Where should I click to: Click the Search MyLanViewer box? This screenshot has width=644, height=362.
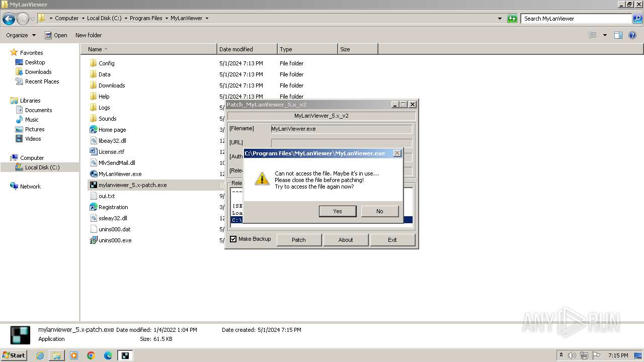point(577,19)
